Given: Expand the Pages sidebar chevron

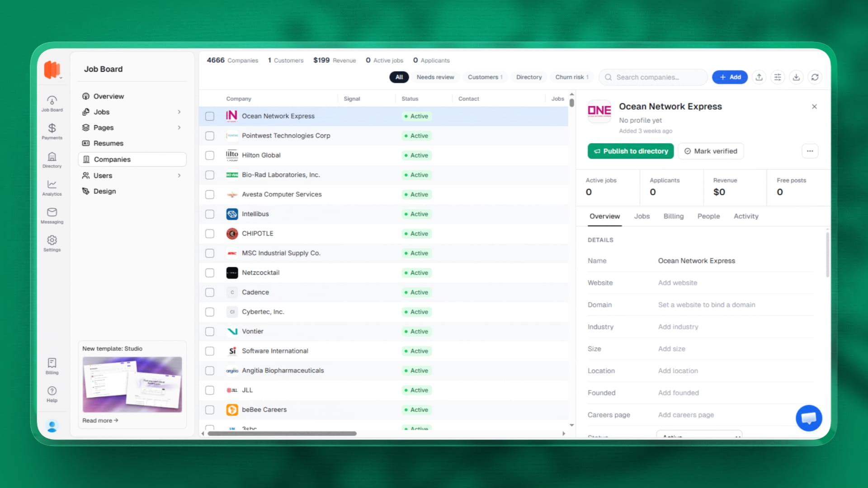Looking at the screenshot, I should pos(179,128).
